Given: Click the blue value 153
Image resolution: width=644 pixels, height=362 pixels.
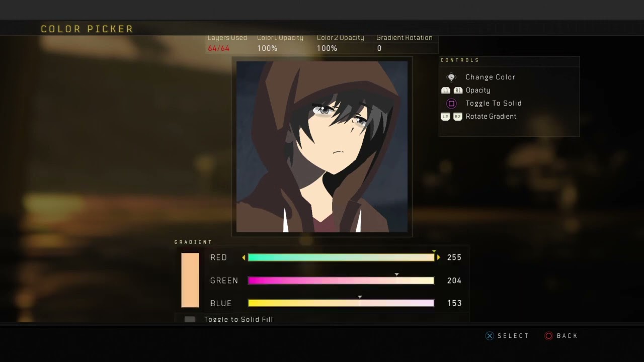Looking at the screenshot, I should pyautogui.click(x=454, y=303).
